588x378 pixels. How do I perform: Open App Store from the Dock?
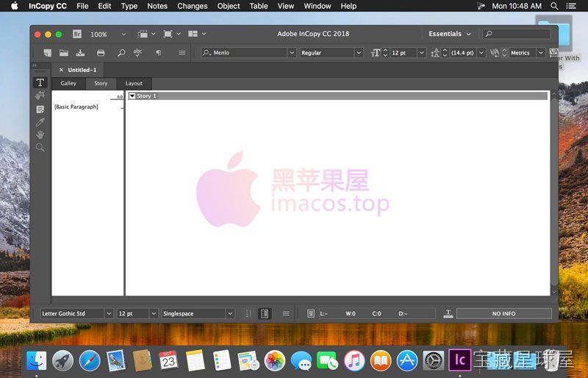pyautogui.click(x=407, y=361)
